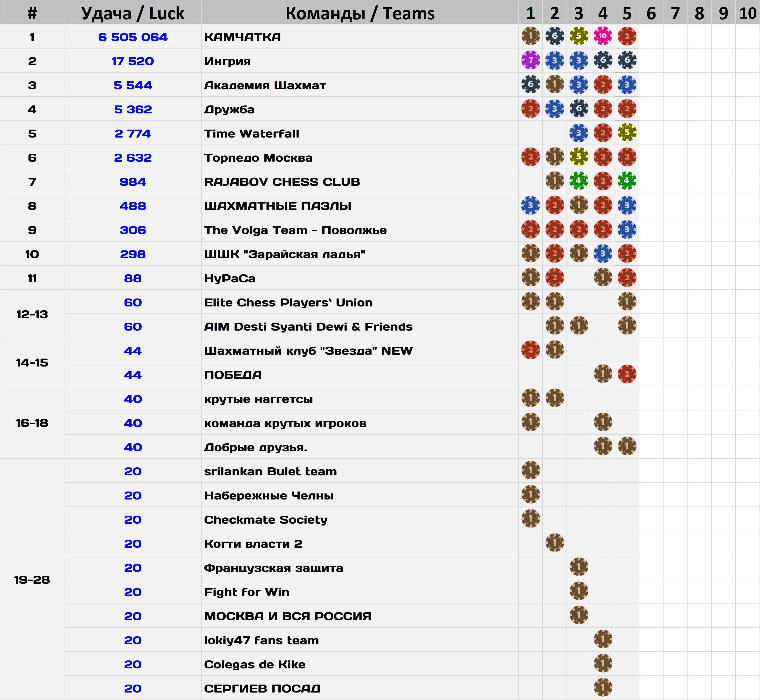Click round 1 blue 3 chip for ШАХМАТНЫЕ ПАЗЛЫ
The width and height of the screenshot is (760, 700).
[531, 205]
